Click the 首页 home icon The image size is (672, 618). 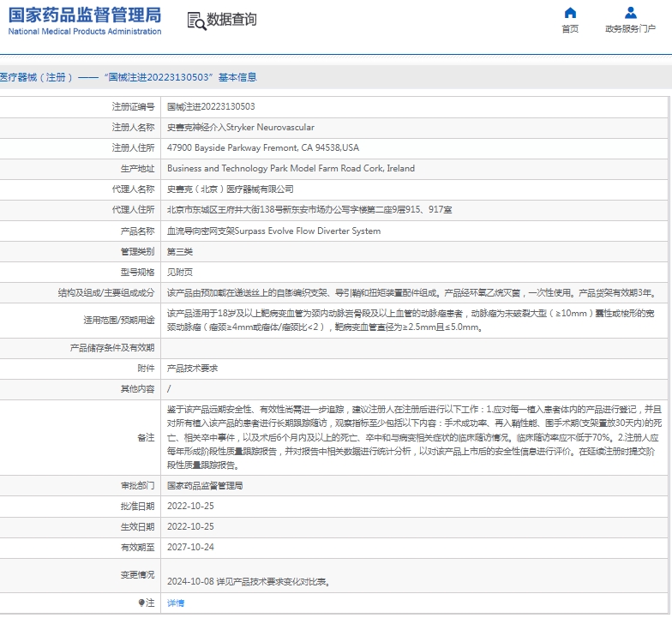pyautogui.click(x=570, y=13)
